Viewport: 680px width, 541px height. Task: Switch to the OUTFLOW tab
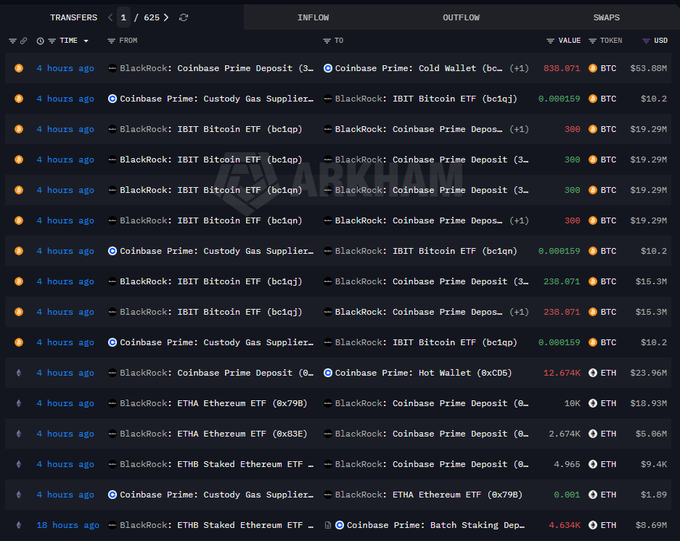pyautogui.click(x=461, y=17)
